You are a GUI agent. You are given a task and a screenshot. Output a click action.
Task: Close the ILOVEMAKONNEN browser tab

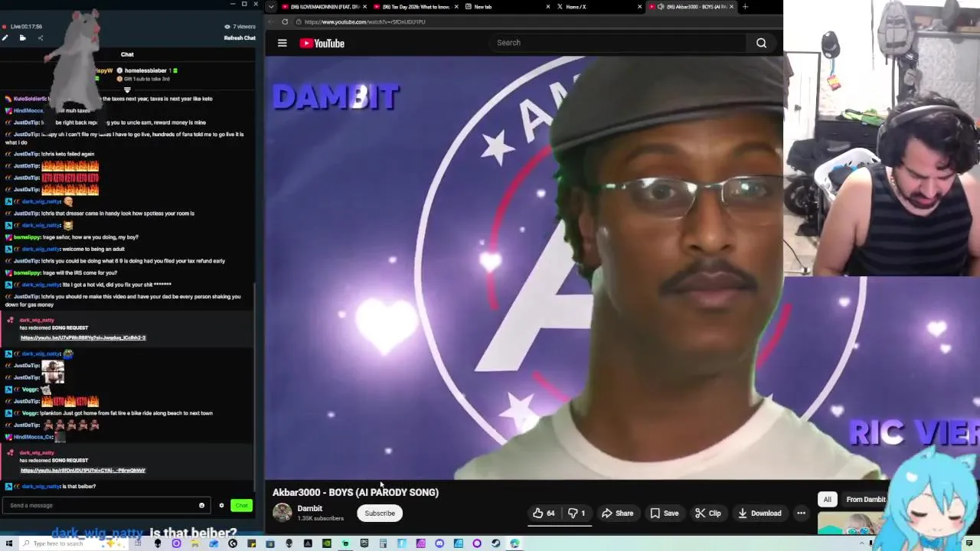tap(364, 7)
